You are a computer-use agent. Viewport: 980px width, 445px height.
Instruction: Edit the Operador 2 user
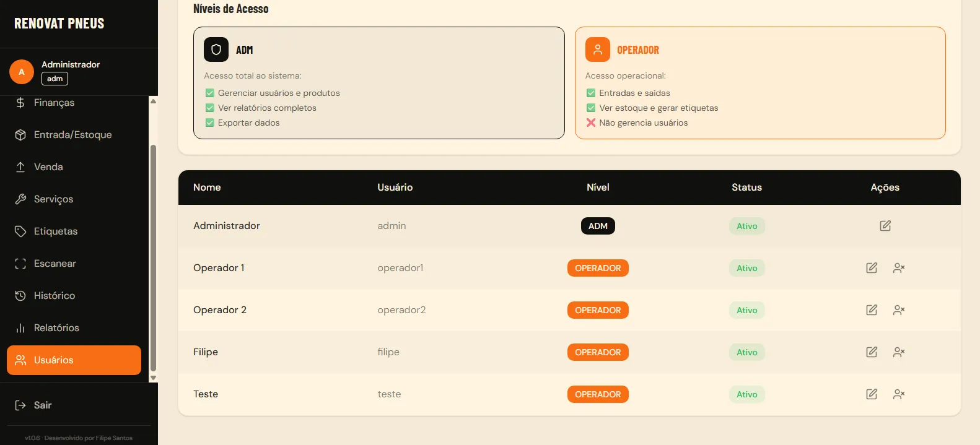[872, 310]
